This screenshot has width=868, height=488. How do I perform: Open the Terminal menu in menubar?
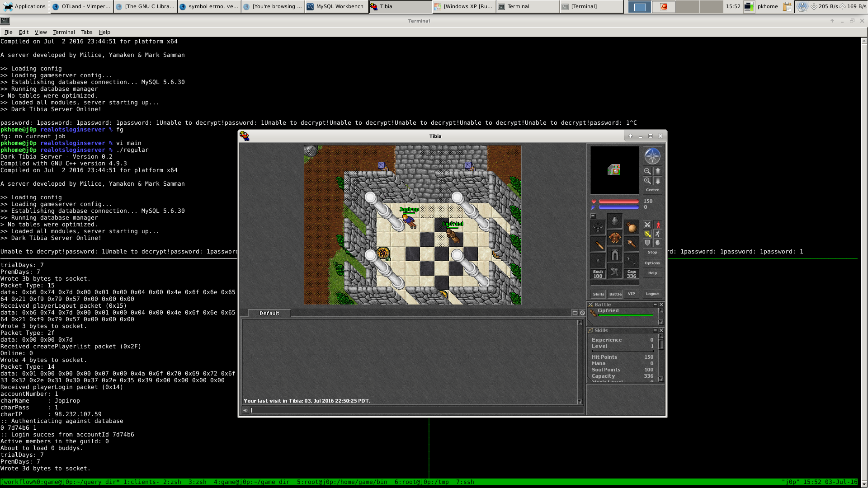[x=64, y=32]
